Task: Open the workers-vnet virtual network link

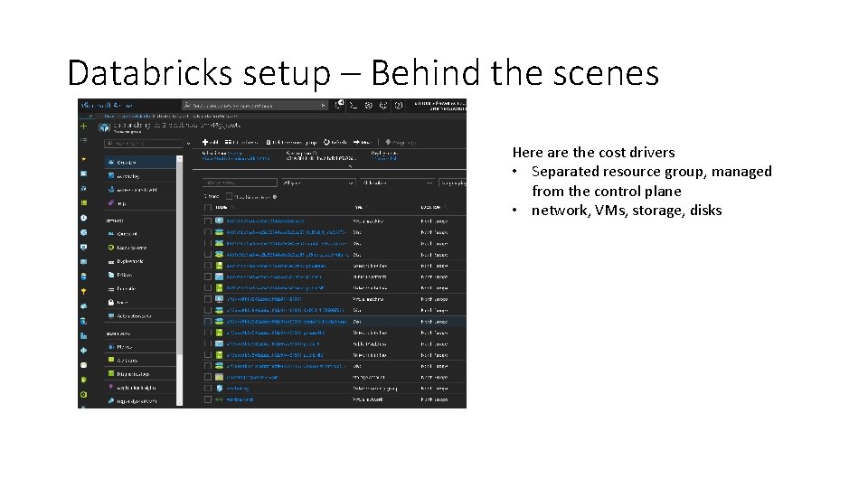Action: pyautogui.click(x=240, y=399)
